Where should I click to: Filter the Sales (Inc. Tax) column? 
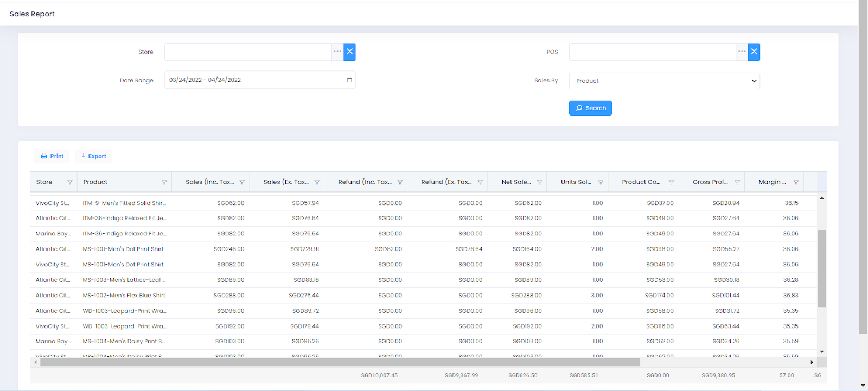[x=242, y=182]
